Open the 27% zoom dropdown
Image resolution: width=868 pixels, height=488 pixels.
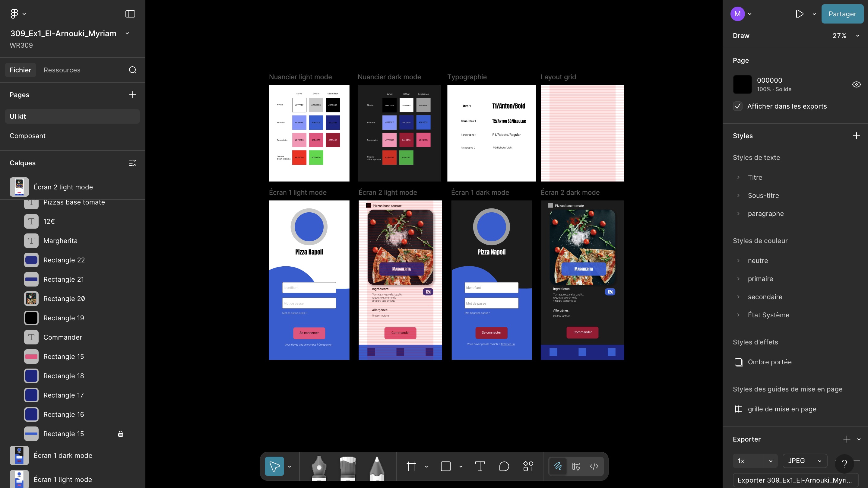(845, 35)
